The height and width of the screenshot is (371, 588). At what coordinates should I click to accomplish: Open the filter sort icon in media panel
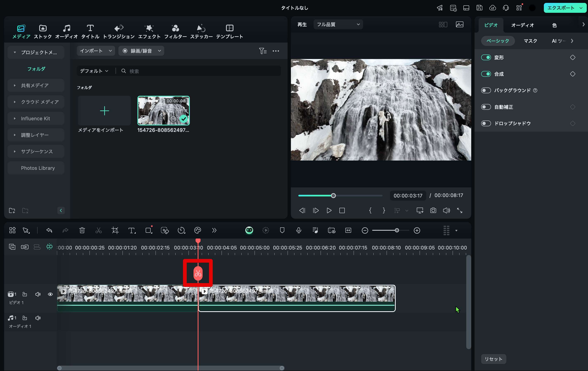263,51
